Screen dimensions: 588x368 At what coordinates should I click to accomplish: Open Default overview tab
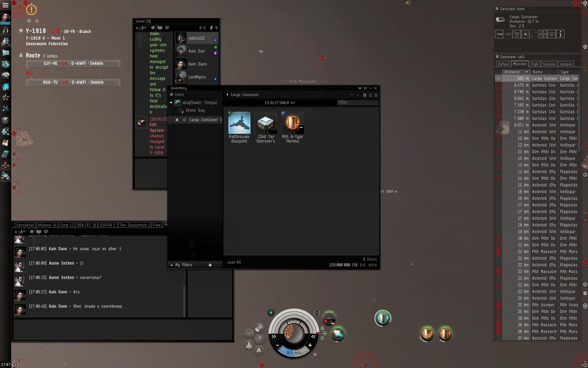click(503, 64)
